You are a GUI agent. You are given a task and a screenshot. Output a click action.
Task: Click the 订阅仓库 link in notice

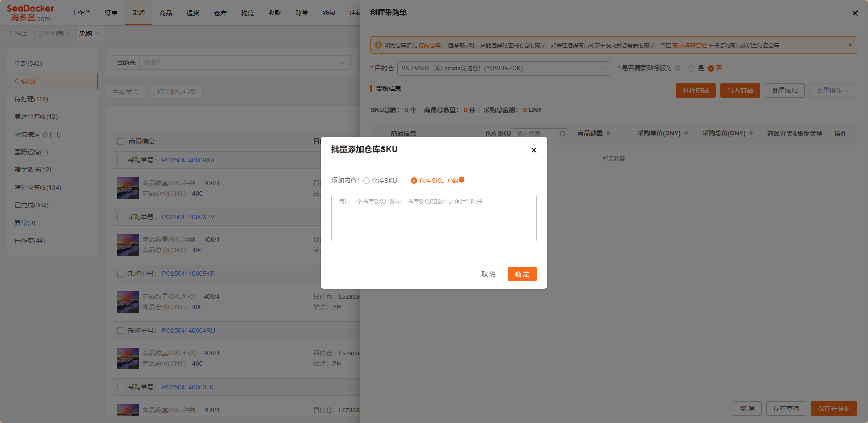429,45
